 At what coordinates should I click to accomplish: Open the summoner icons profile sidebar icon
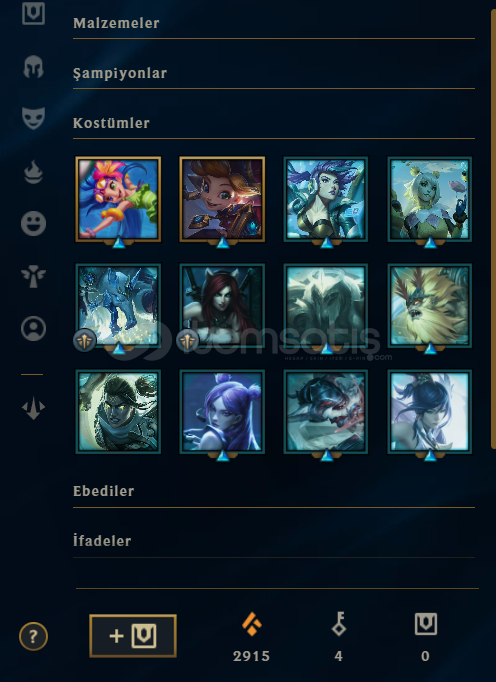tap(34, 328)
